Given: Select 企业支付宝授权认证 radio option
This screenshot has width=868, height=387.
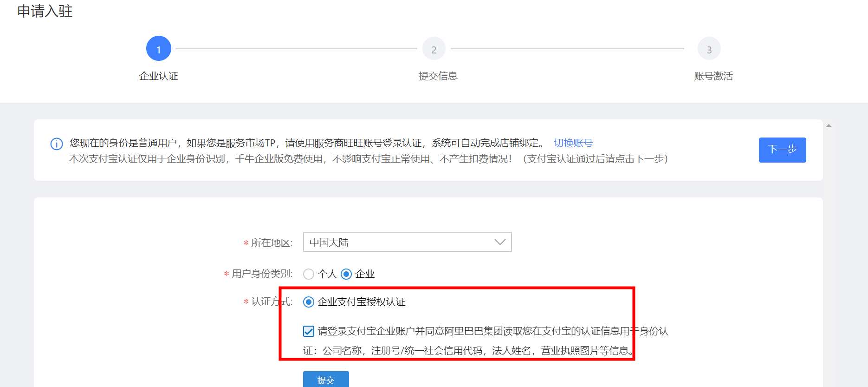Looking at the screenshot, I should (309, 302).
